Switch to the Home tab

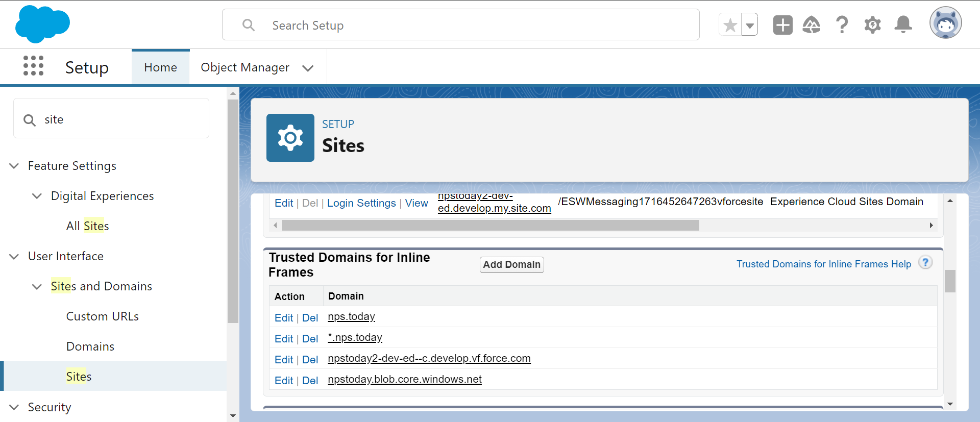[x=161, y=67]
